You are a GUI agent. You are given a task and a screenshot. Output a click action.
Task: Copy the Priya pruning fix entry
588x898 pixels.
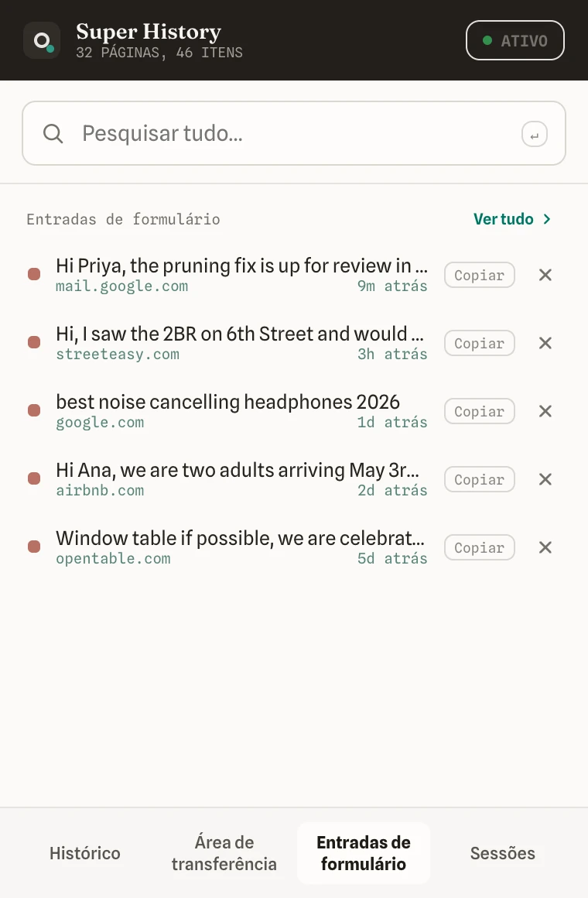(x=479, y=275)
